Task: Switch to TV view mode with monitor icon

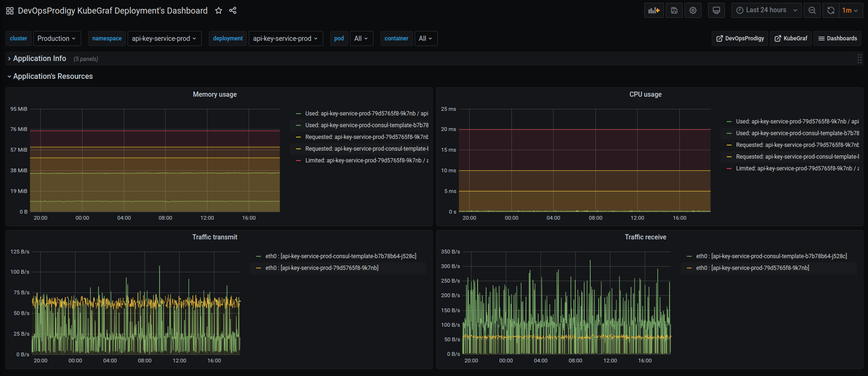Action: point(716,10)
